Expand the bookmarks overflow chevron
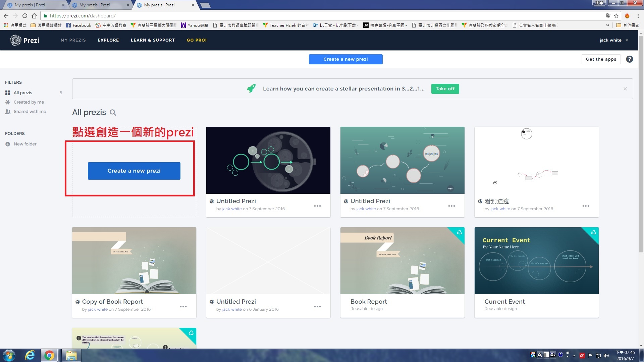 click(x=607, y=25)
